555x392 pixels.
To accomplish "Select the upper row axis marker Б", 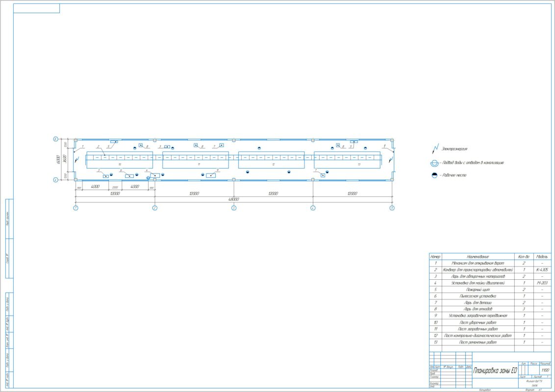I will click(55, 139).
